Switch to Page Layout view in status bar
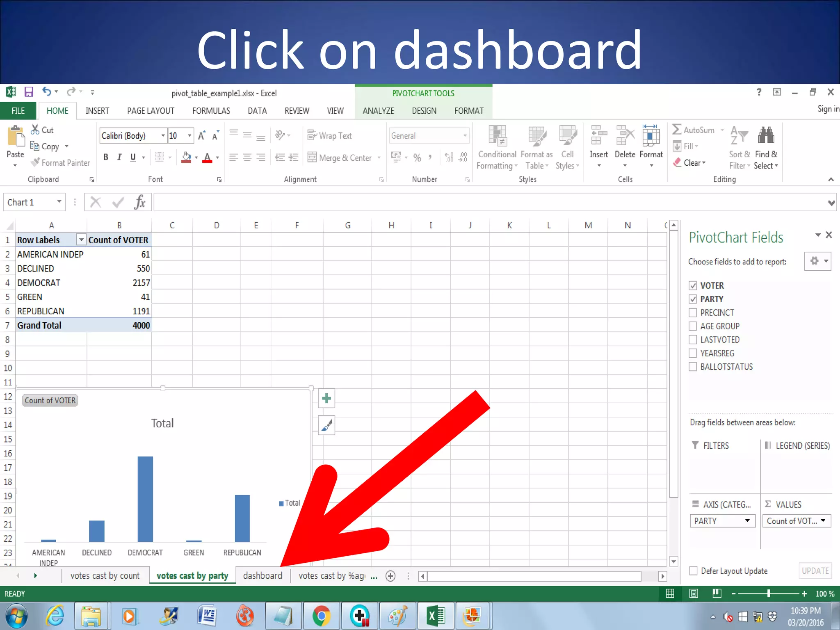This screenshot has width=840, height=630. [694, 593]
